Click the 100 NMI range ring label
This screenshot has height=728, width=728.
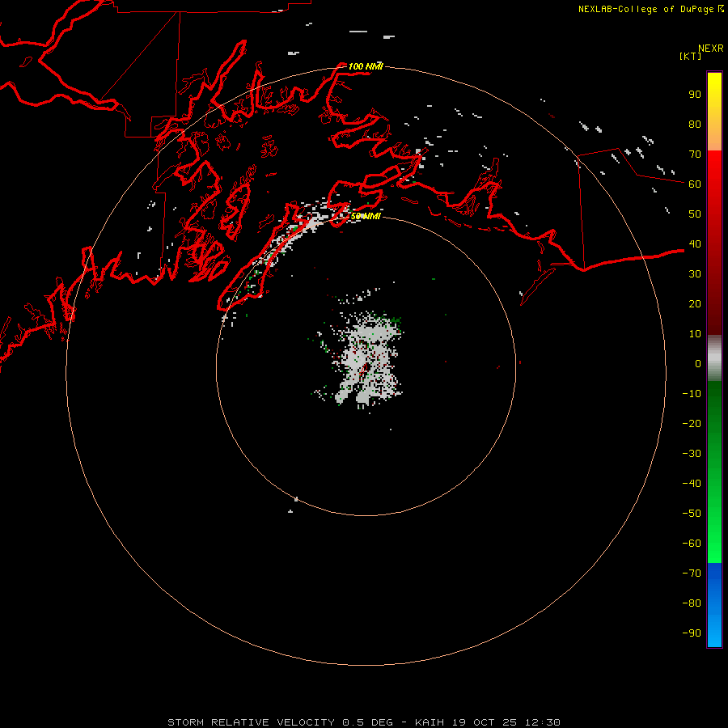click(366, 66)
